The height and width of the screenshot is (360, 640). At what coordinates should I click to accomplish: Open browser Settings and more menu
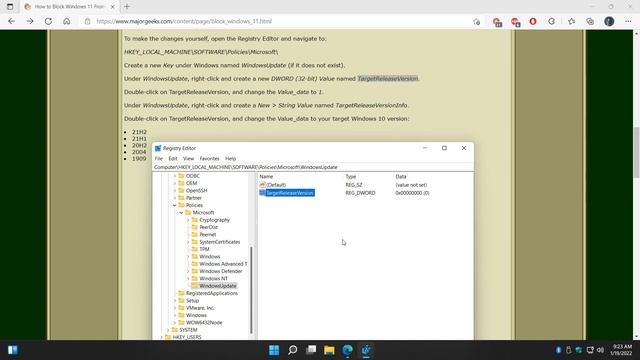628,21
